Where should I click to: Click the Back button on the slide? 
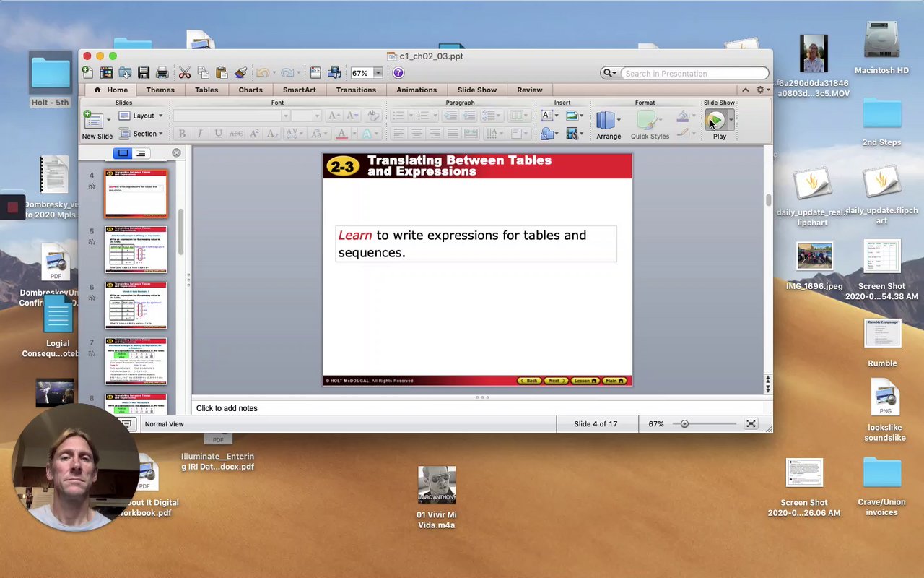529,381
